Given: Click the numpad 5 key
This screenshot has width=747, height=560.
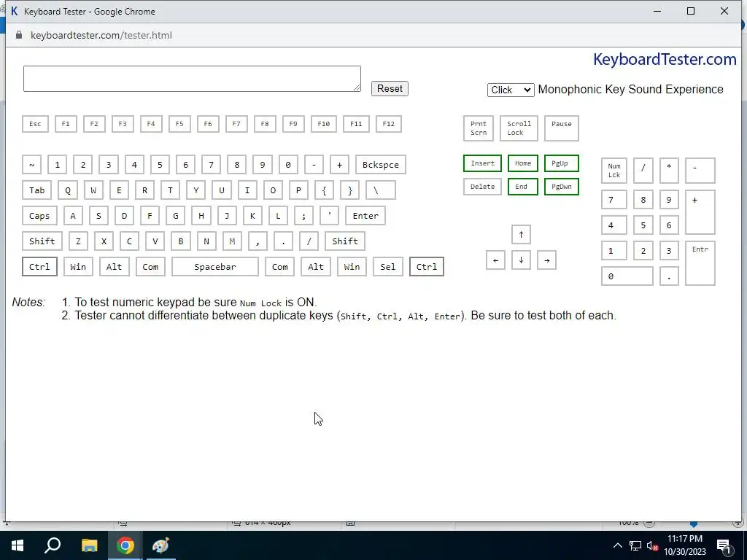Looking at the screenshot, I should click(643, 225).
